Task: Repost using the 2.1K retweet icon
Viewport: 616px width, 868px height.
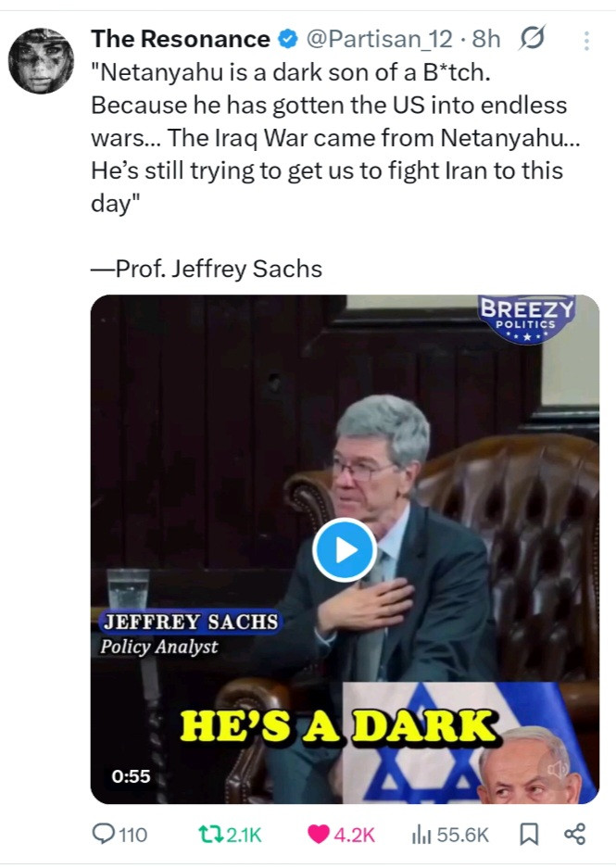Action: point(209,834)
